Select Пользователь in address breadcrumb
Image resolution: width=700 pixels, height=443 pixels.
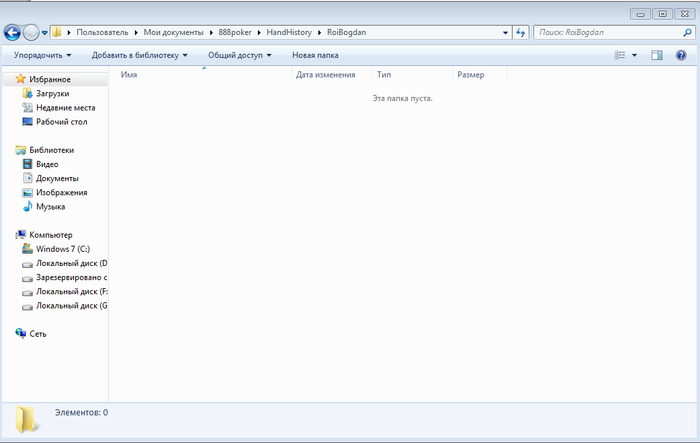pos(102,32)
